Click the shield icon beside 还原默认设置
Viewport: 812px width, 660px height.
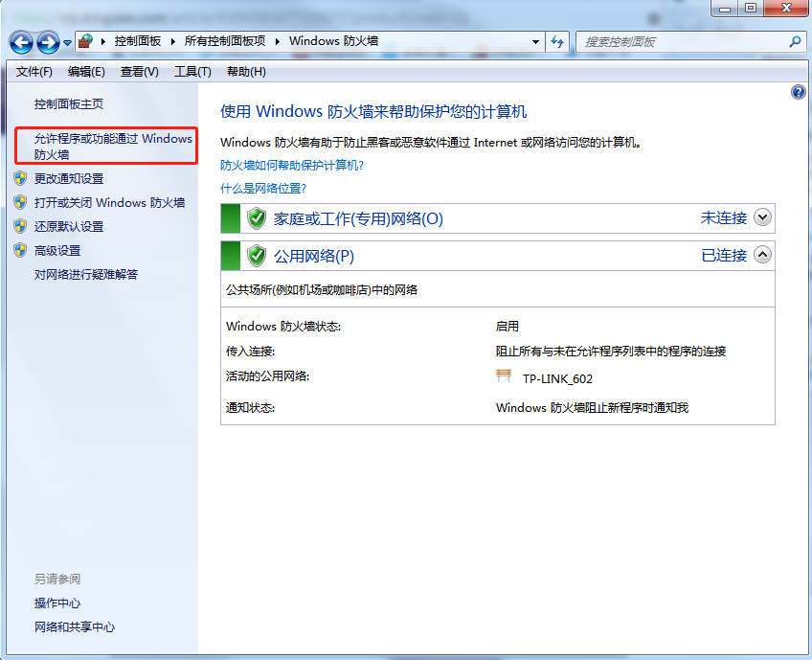coord(20,226)
